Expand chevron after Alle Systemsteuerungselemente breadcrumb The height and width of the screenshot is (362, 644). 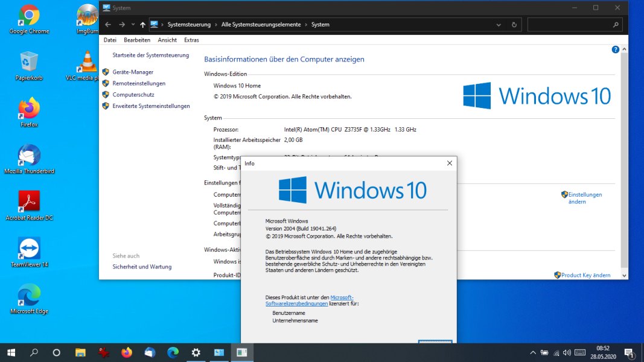305,25
